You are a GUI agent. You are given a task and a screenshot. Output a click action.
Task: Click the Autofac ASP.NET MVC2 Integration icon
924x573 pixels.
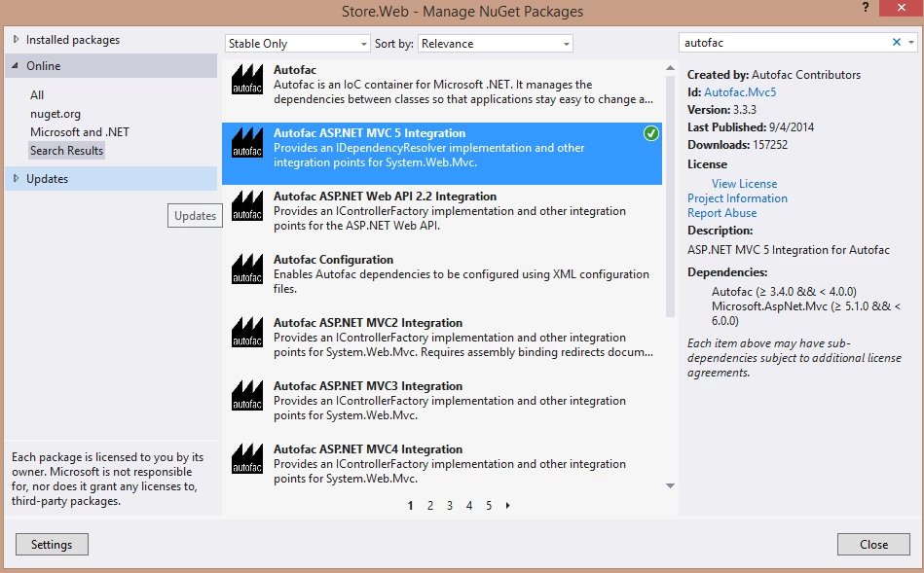(x=247, y=333)
